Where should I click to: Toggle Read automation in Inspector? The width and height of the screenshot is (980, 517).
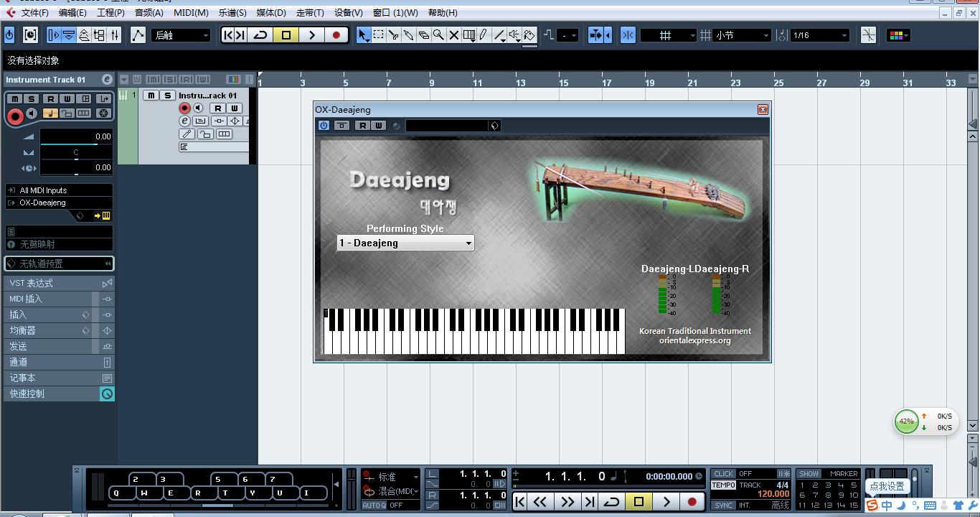point(50,99)
